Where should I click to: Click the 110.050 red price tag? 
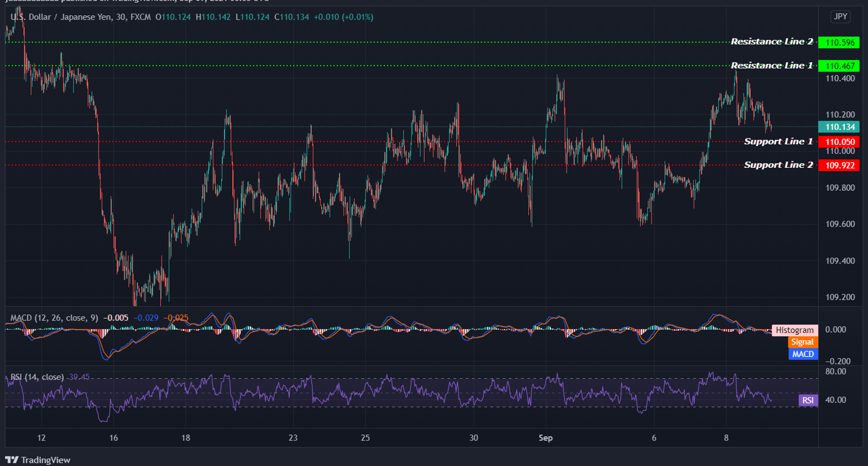click(x=839, y=142)
